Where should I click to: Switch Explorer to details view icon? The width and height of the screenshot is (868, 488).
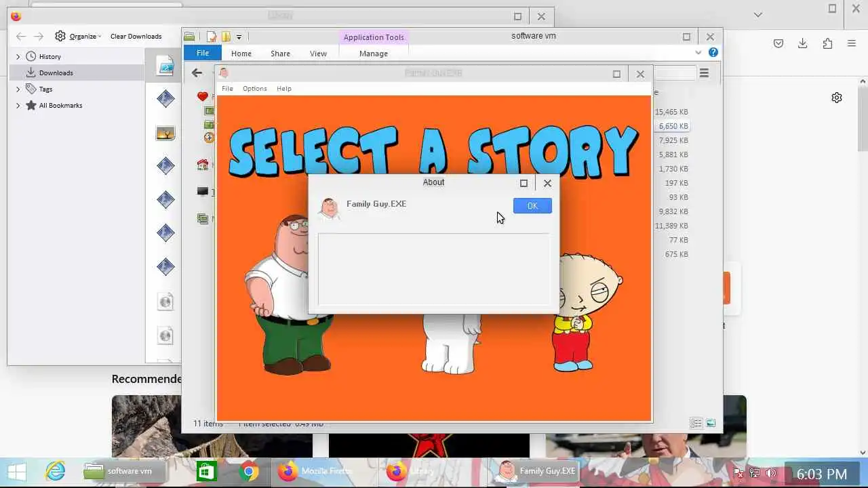(696, 424)
